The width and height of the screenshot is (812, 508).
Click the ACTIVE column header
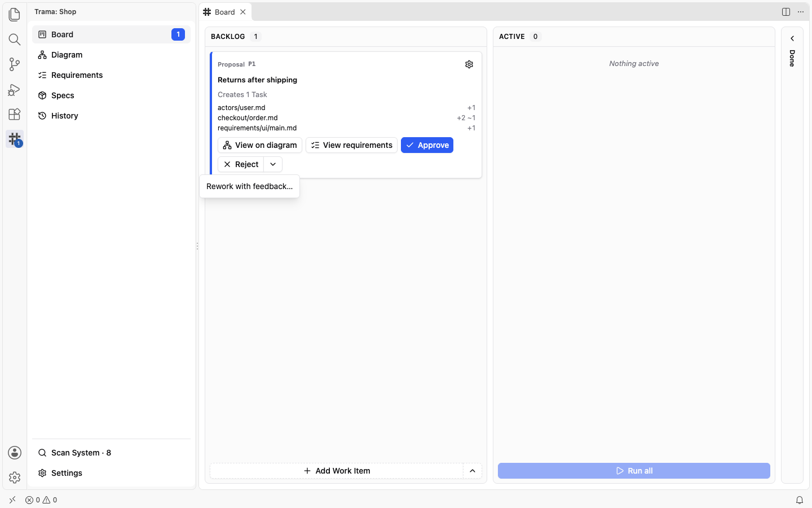[x=512, y=37]
